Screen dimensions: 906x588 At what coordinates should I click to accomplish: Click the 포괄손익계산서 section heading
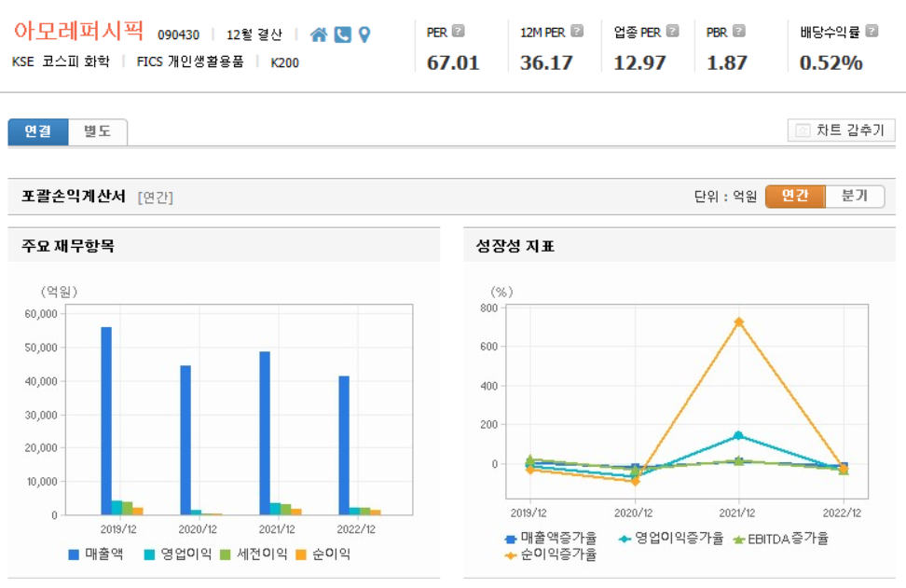point(74,197)
